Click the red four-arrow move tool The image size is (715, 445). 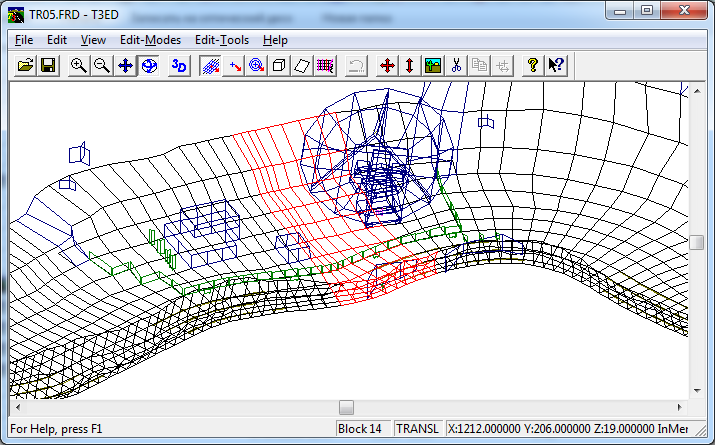click(x=387, y=66)
